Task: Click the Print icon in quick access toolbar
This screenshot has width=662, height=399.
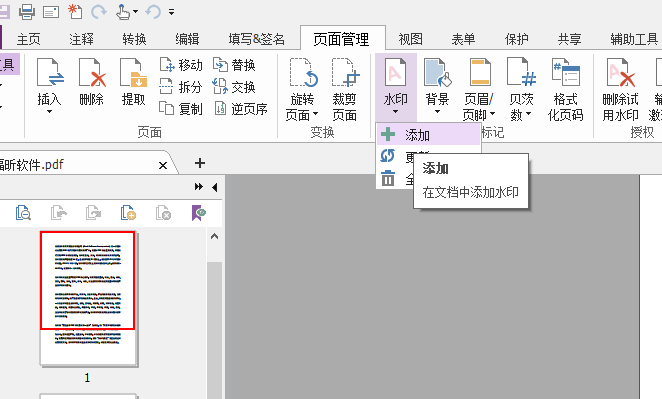Action: tap(27, 11)
